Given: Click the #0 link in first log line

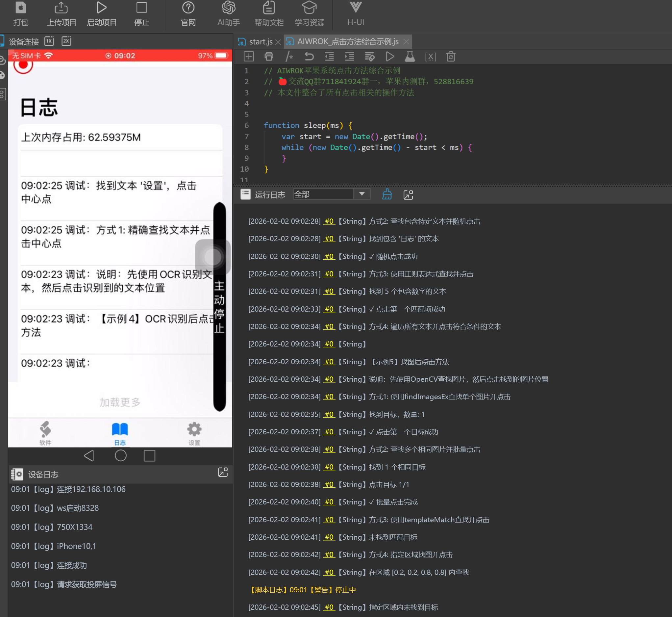Looking at the screenshot, I should click(329, 221).
